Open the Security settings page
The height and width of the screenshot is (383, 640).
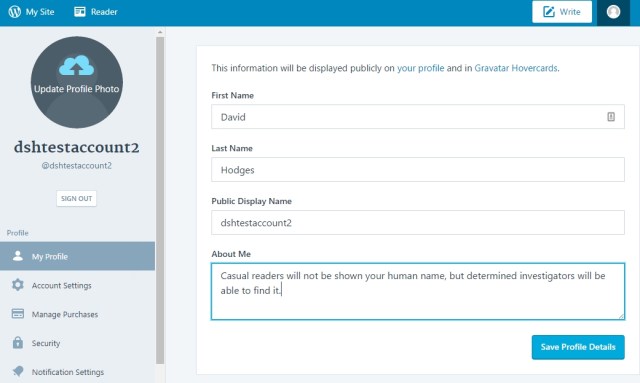[x=78, y=343]
